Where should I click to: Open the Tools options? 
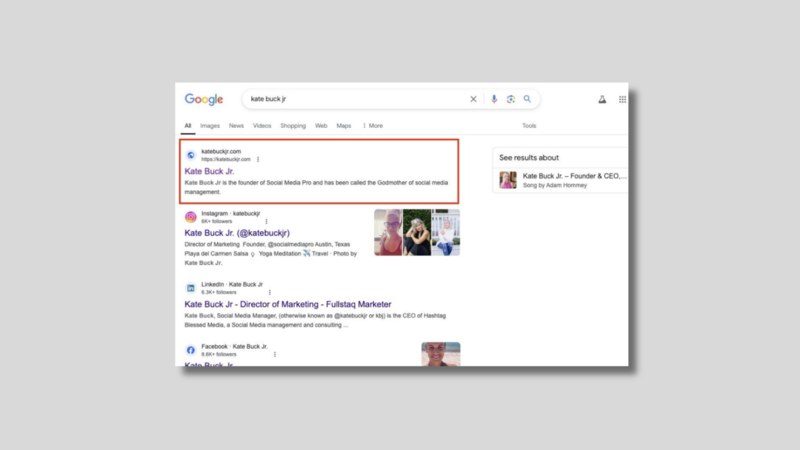529,126
